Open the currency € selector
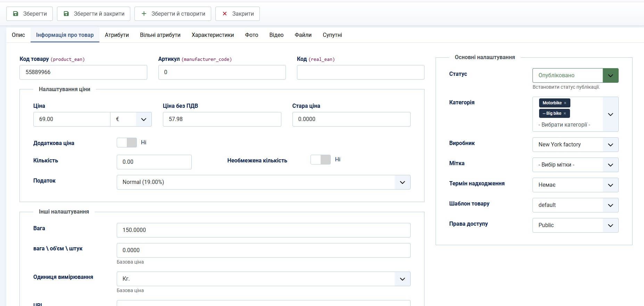The width and height of the screenshot is (644, 306). tap(131, 119)
